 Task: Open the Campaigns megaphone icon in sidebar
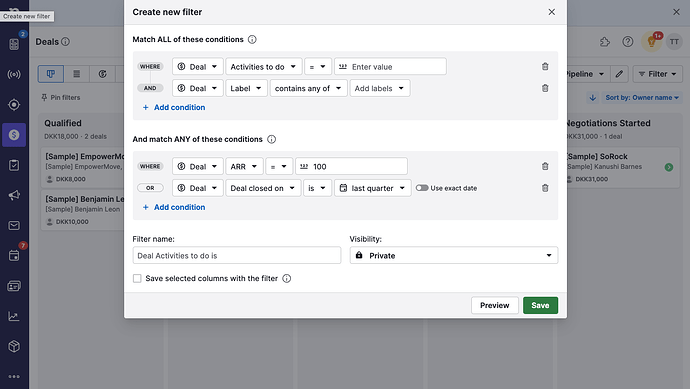[x=14, y=195]
